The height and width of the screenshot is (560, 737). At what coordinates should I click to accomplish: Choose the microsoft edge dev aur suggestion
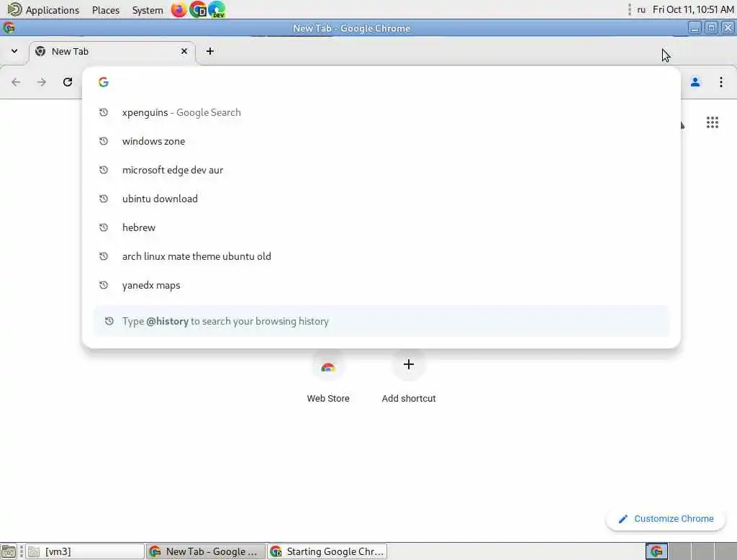(381, 170)
